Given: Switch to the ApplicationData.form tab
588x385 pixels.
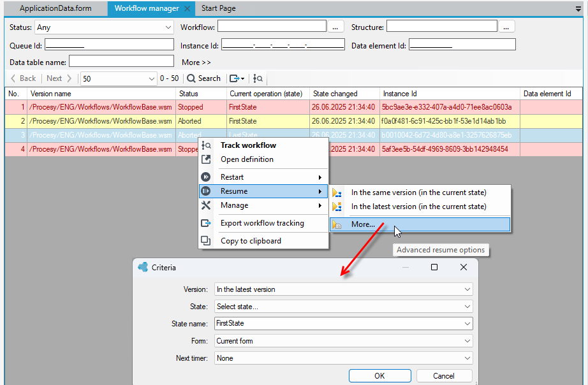Looking at the screenshot, I should [55, 8].
